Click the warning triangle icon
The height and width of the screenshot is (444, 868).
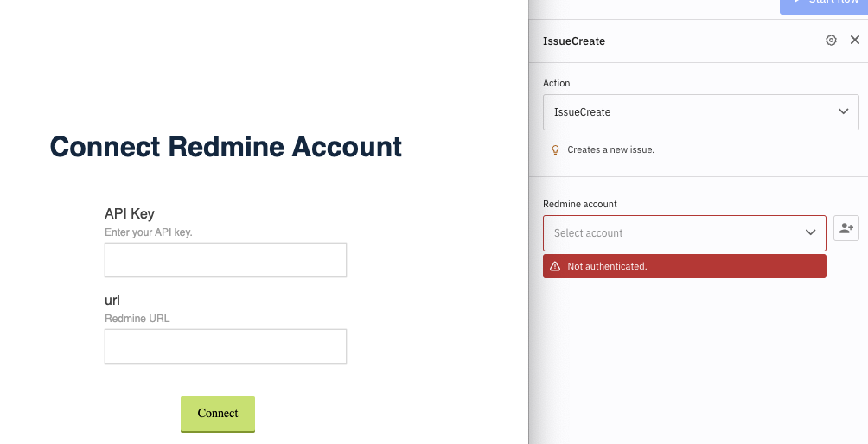point(555,266)
